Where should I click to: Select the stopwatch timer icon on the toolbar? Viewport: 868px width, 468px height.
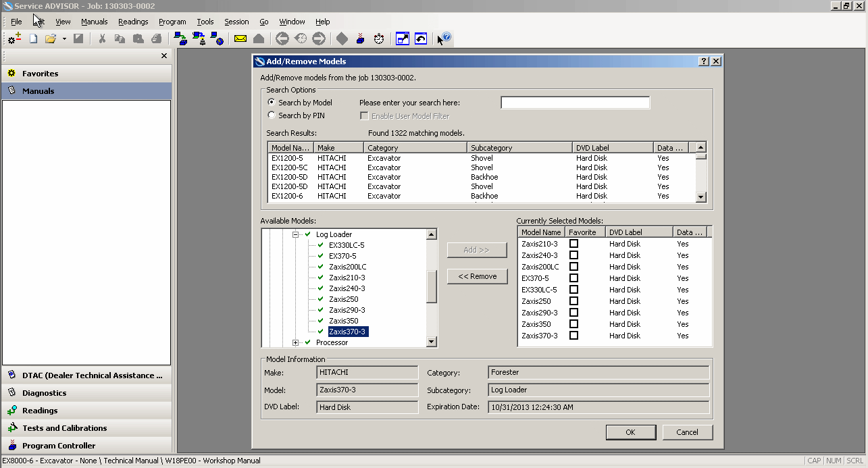coord(379,38)
